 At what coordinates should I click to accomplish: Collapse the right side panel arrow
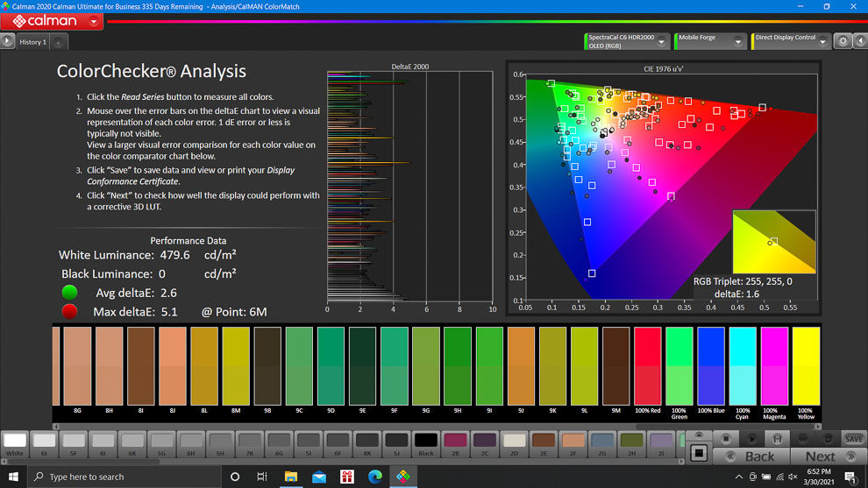coord(861,41)
